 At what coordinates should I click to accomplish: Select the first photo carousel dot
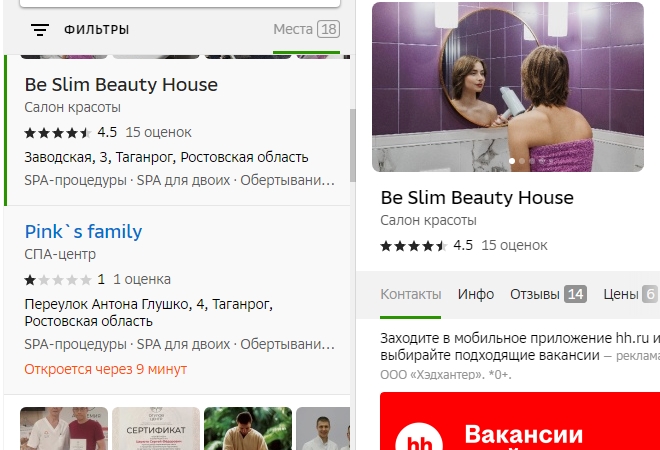click(x=512, y=161)
